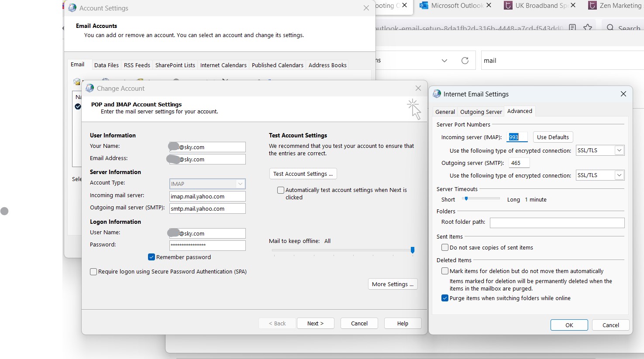The image size is (644, 359).
Task: Click the Outgoing server SMTP port field
Action: (519, 163)
